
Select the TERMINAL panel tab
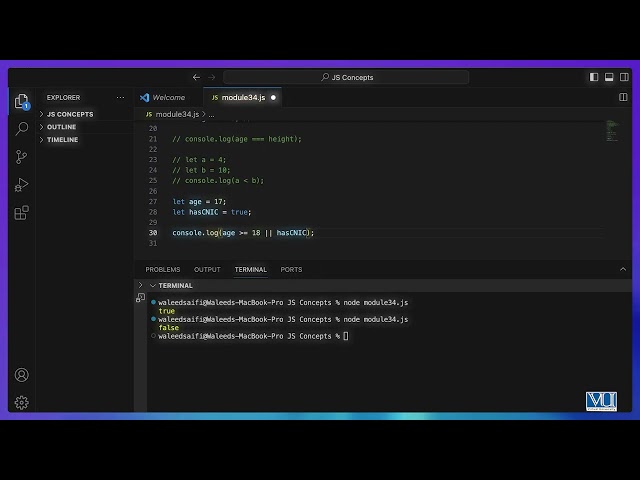click(x=251, y=269)
